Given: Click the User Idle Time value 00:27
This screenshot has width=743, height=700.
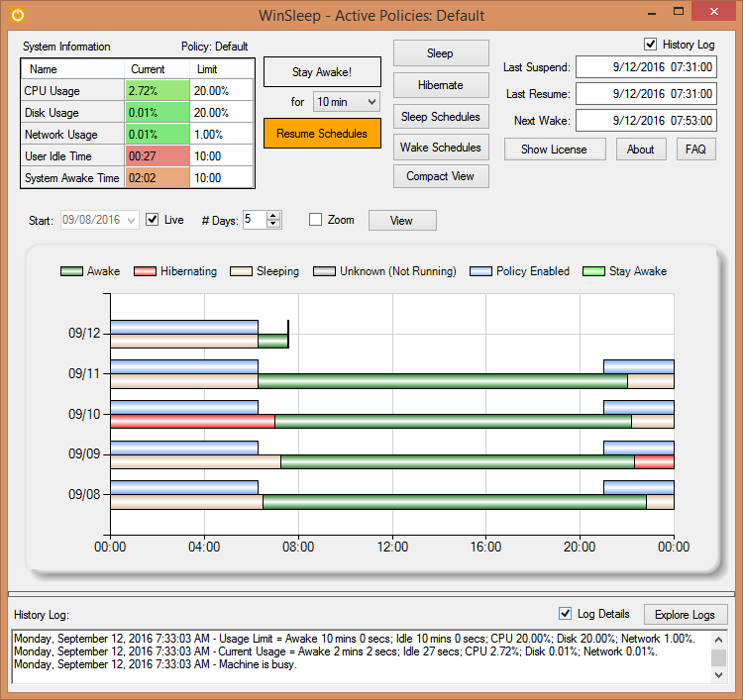Looking at the screenshot, I should click(x=158, y=155).
